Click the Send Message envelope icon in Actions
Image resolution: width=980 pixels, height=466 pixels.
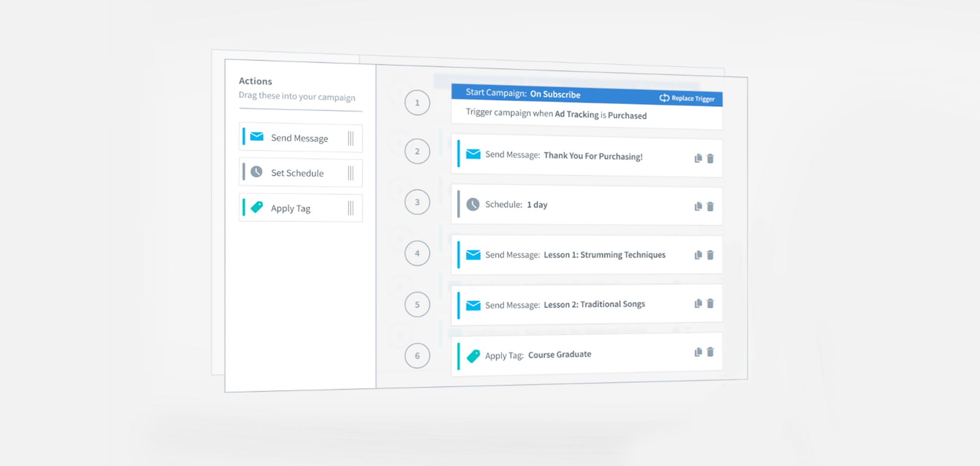coord(257,137)
